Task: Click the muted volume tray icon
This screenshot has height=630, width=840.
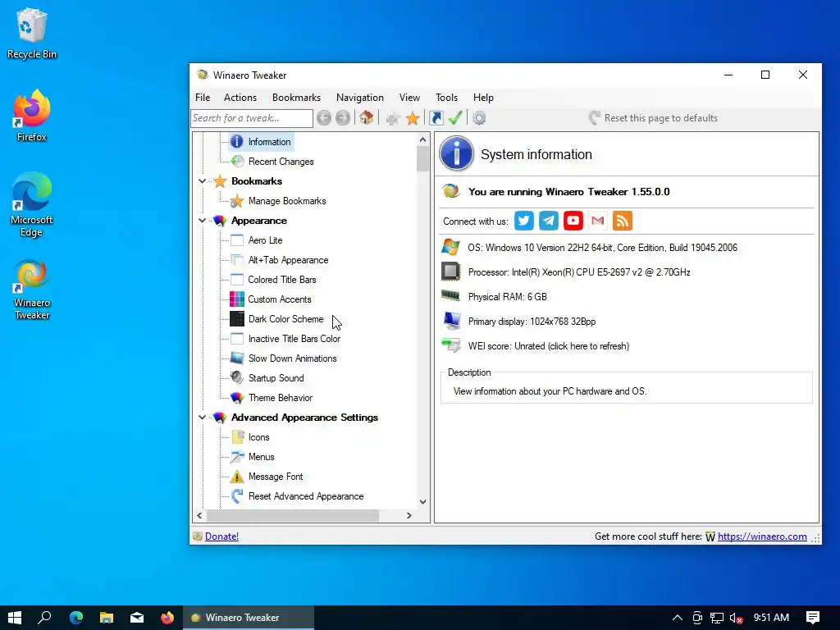Action: pos(736,618)
